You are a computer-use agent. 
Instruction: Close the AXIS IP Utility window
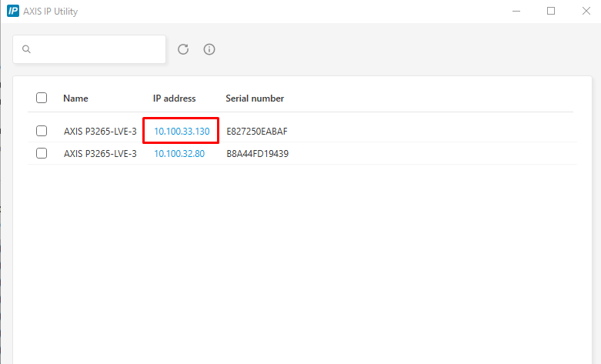[586, 12]
